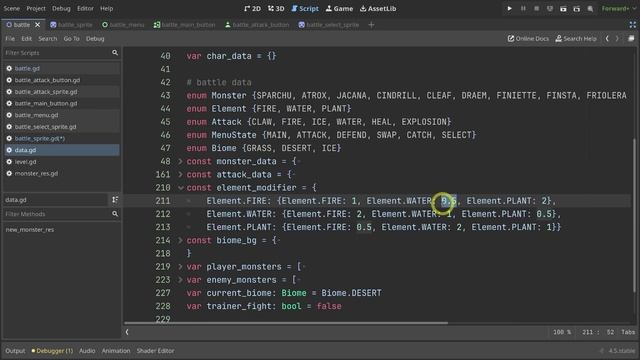Open the Shader Editor bottom panel

pos(156,351)
